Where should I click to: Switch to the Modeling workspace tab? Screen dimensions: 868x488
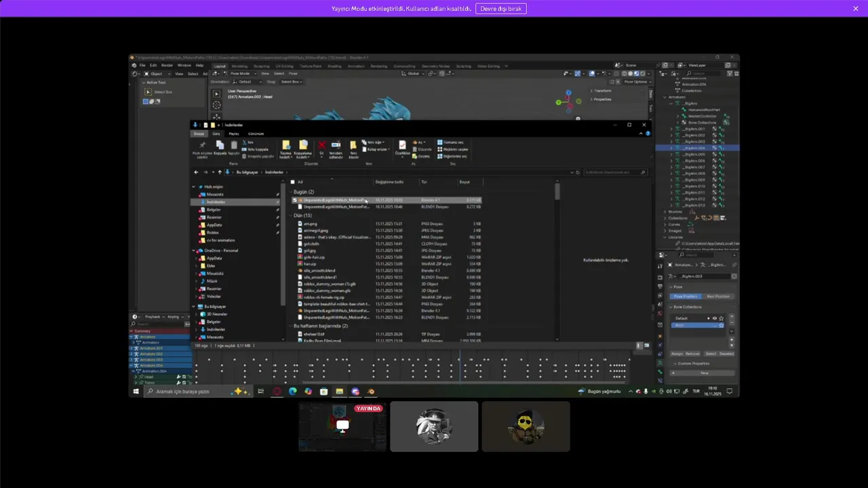click(239, 66)
